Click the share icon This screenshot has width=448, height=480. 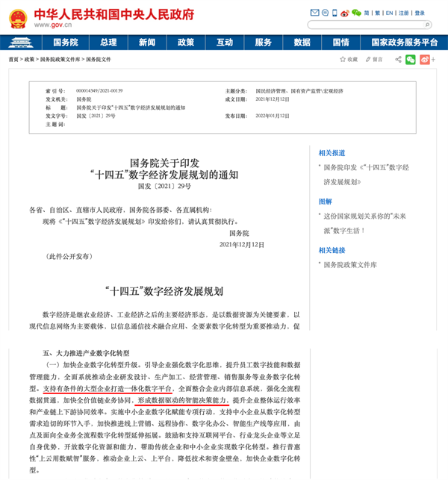point(398,59)
